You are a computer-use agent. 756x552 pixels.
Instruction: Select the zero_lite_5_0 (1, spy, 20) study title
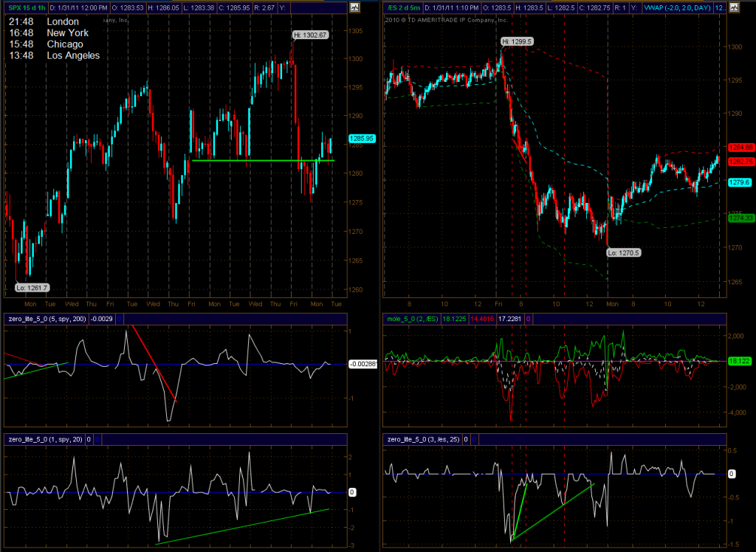click(x=45, y=439)
